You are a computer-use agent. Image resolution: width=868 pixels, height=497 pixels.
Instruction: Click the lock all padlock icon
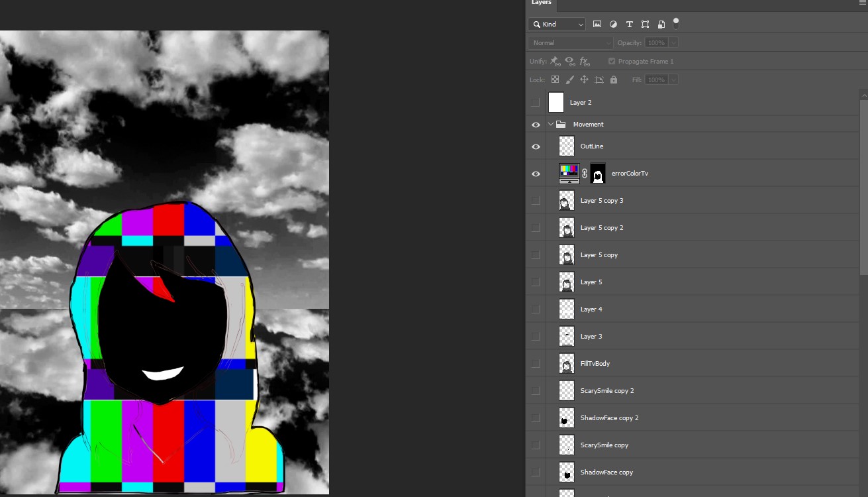coord(614,80)
